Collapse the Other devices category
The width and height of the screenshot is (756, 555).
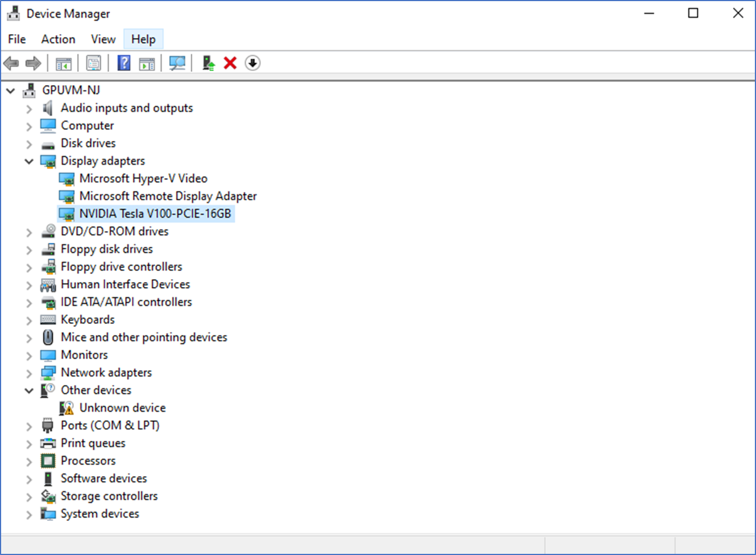[x=29, y=391]
